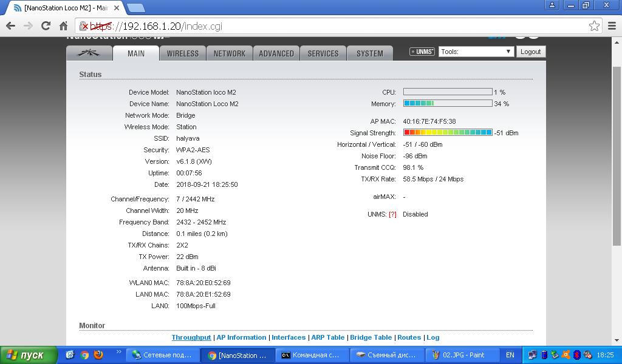Switch to 'Командная с...' taskbar window
This screenshot has height=364, width=622.
(x=312, y=355)
